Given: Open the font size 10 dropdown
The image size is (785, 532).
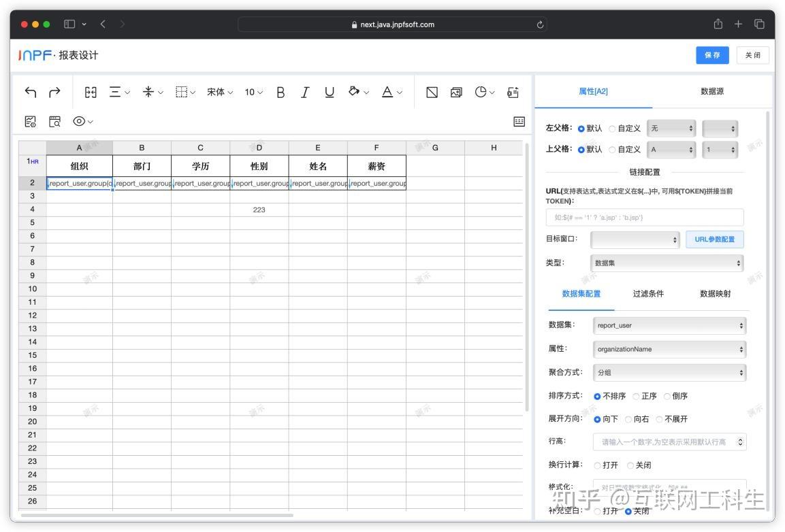Looking at the screenshot, I should coord(253,92).
